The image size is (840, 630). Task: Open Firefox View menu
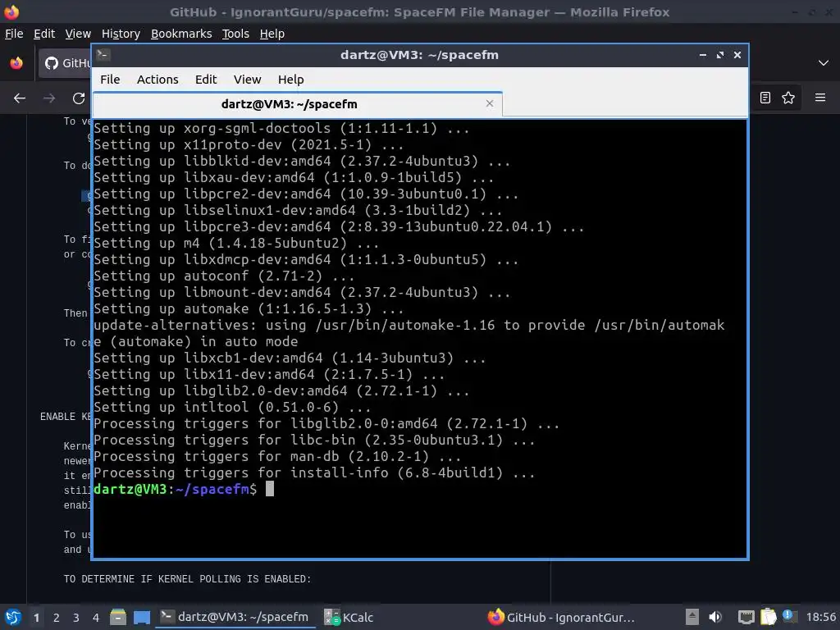tap(78, 34)
